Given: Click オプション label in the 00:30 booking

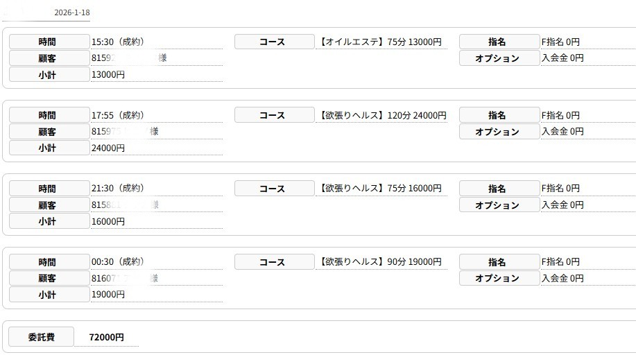Looking at the screenshot, I should [499, 279].
